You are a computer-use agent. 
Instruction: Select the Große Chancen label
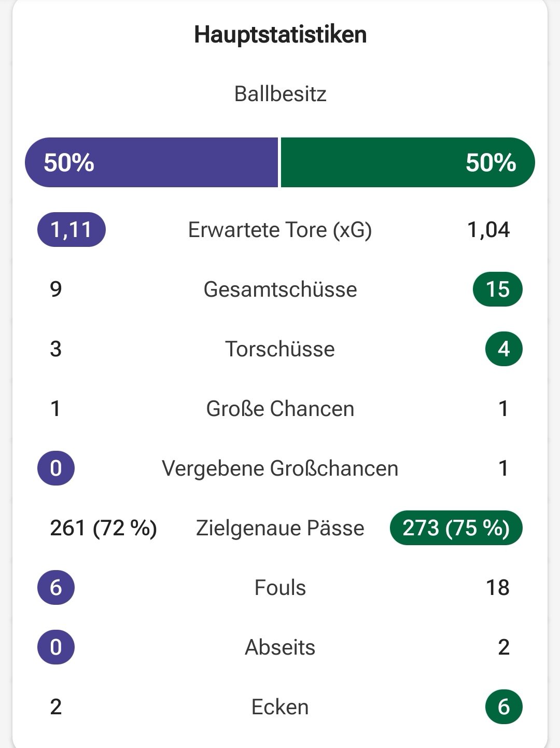pyautogui.click(x=280, y=409)
